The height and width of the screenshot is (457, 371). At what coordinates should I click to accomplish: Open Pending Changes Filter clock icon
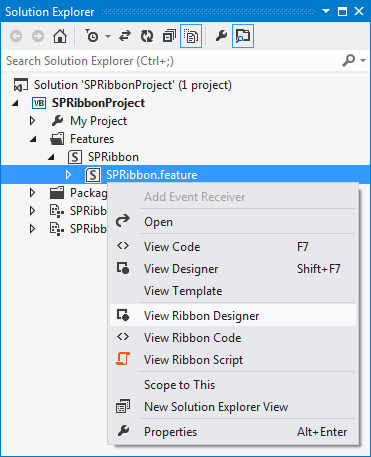click(x=92, y=36)
